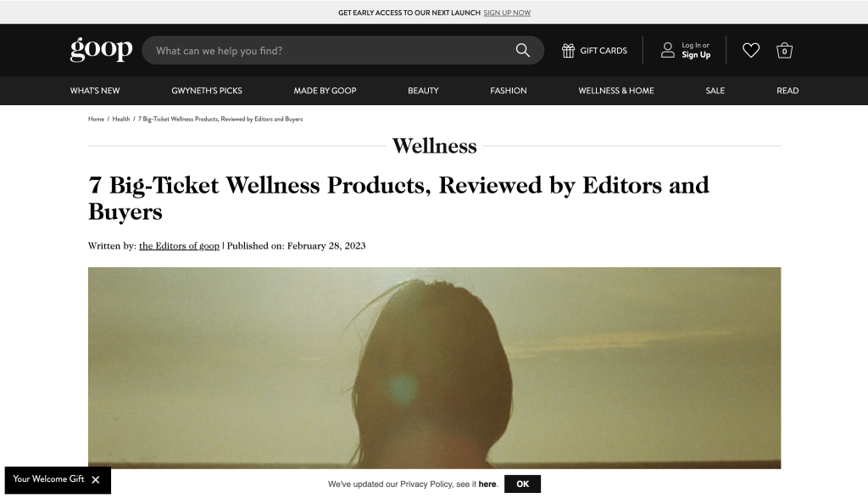Open the Fashion menu

click(509, 91)
